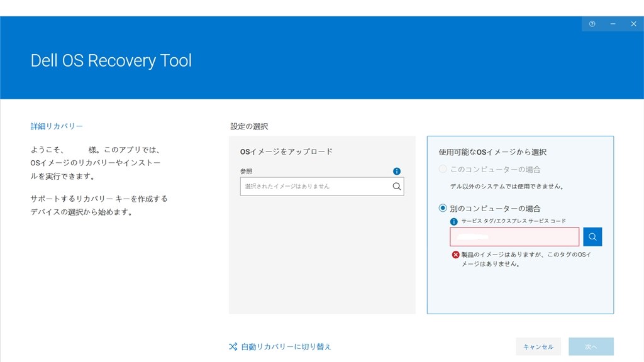644x362 pixels.
Task: Click the Dell OS Recovery Tool title
Action: pos(111,61)
